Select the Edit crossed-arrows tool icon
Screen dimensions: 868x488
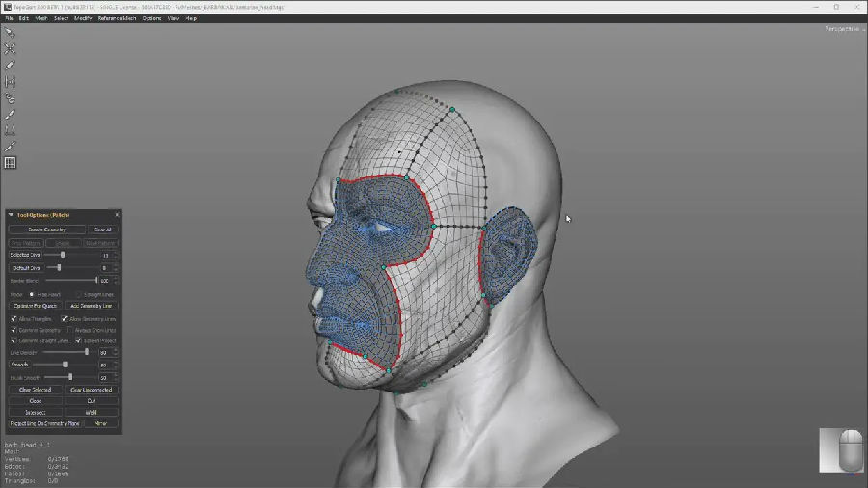(11, 47)
